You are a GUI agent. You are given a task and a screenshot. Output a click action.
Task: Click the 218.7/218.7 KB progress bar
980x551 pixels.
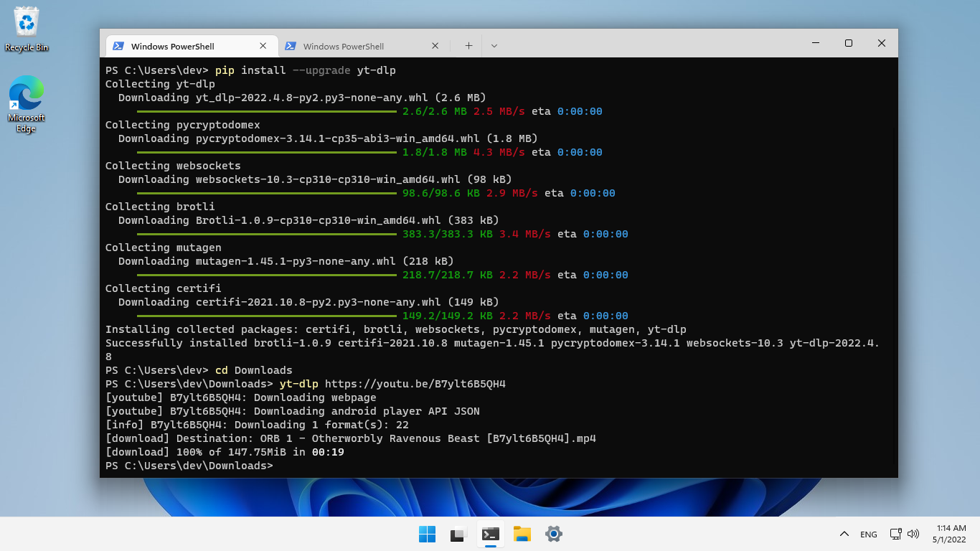pos(266,275)
